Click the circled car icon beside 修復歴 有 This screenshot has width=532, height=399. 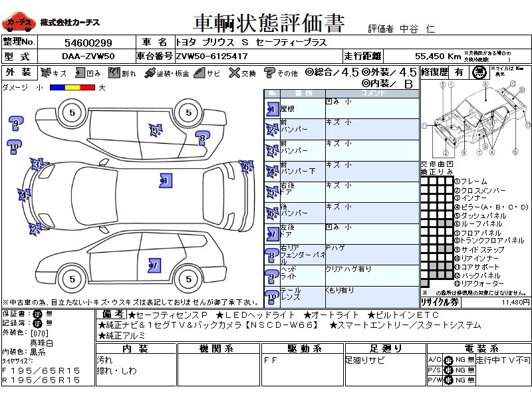coord(479,72)
